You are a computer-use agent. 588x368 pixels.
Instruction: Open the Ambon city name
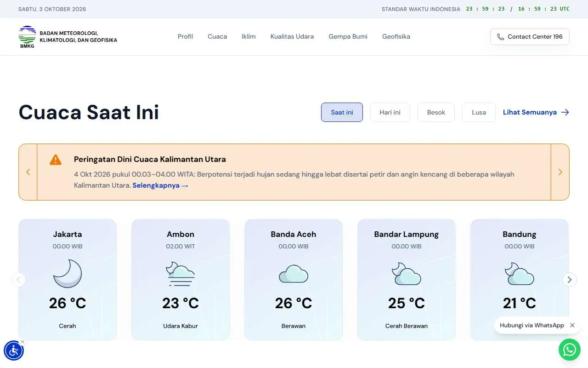(181, 234)
